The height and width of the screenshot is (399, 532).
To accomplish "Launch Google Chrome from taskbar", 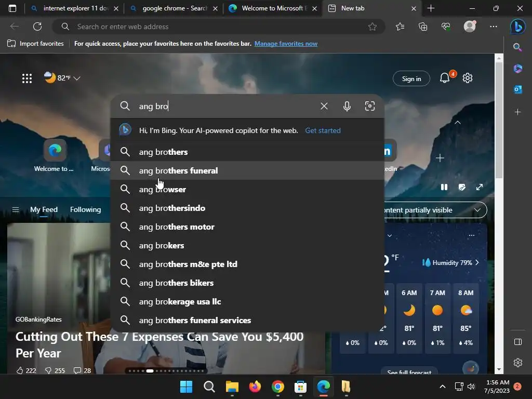I will click(x=278, y=387).
